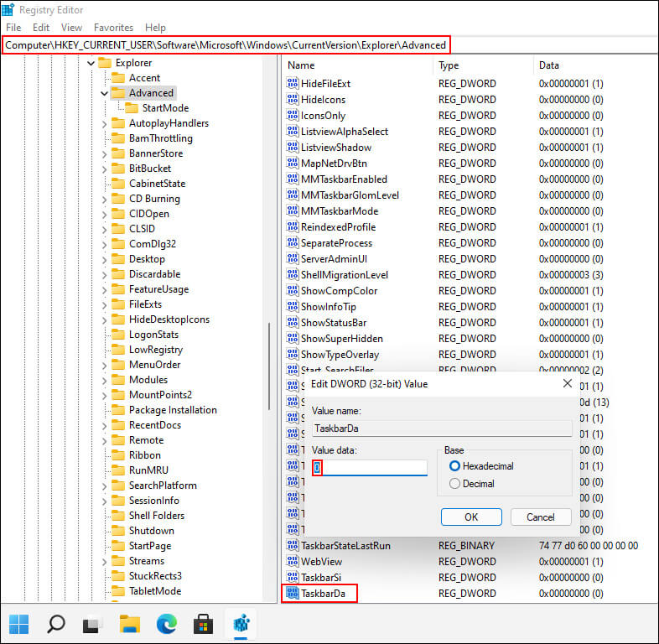Screen dimensions: 659x644
Task: Expand the BitBucket key
Action: [104, 169]
